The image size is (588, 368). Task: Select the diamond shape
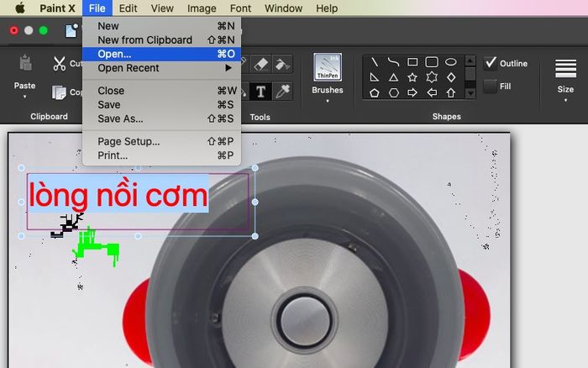pyautogui.click(x=451, y=77)
